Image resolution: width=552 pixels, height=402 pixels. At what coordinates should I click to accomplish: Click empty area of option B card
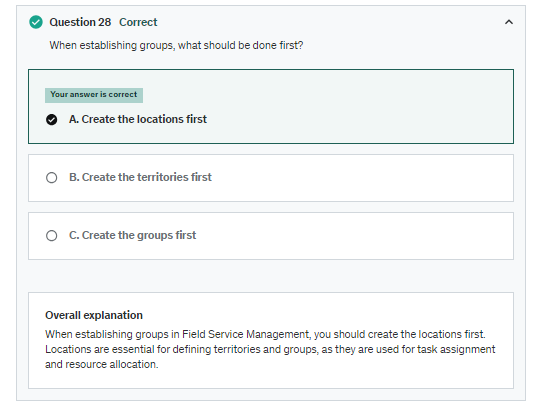(x=363, y=178)
